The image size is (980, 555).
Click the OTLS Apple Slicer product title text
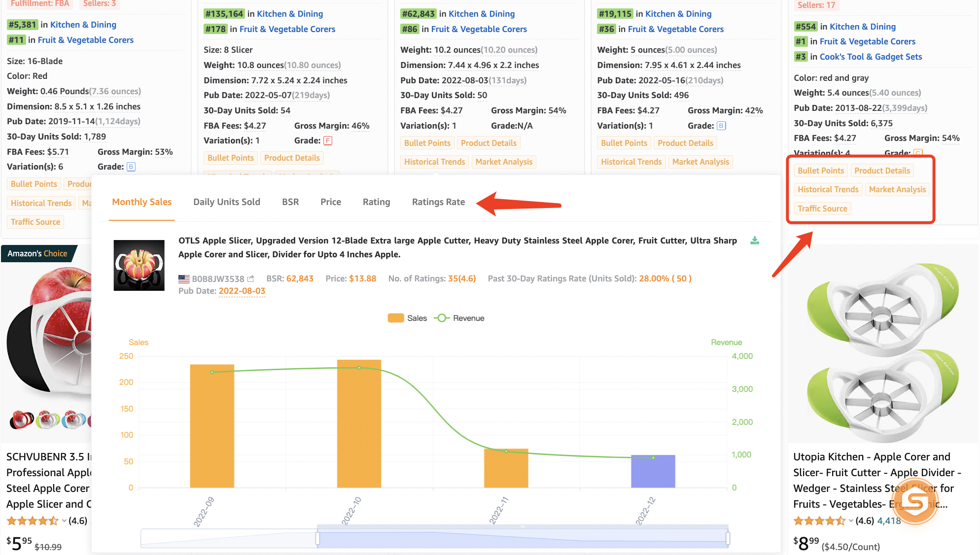[457, 247]
